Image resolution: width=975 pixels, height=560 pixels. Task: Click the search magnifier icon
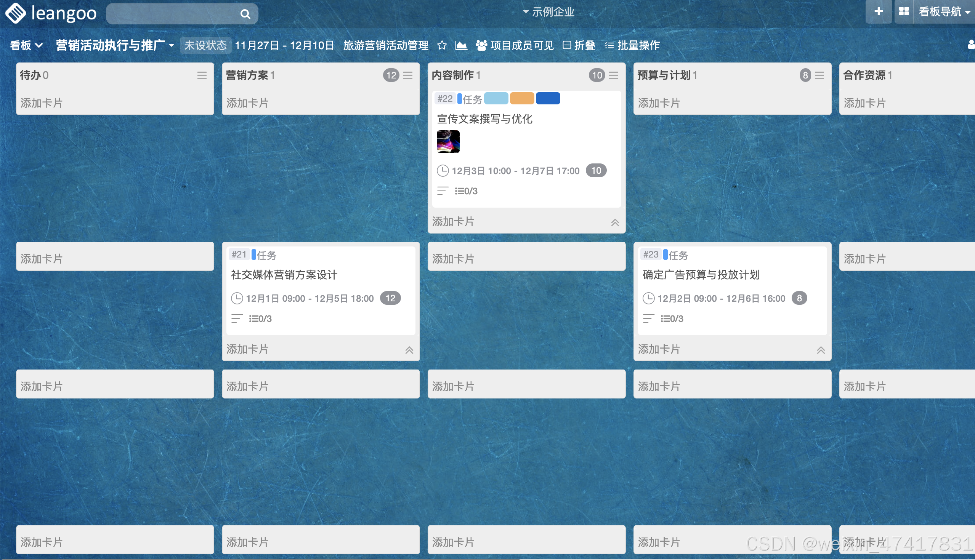245,14
